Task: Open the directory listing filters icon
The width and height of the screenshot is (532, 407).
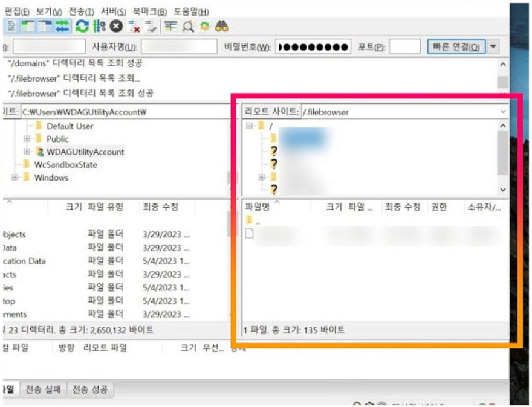Action: (x=170, y=26)
